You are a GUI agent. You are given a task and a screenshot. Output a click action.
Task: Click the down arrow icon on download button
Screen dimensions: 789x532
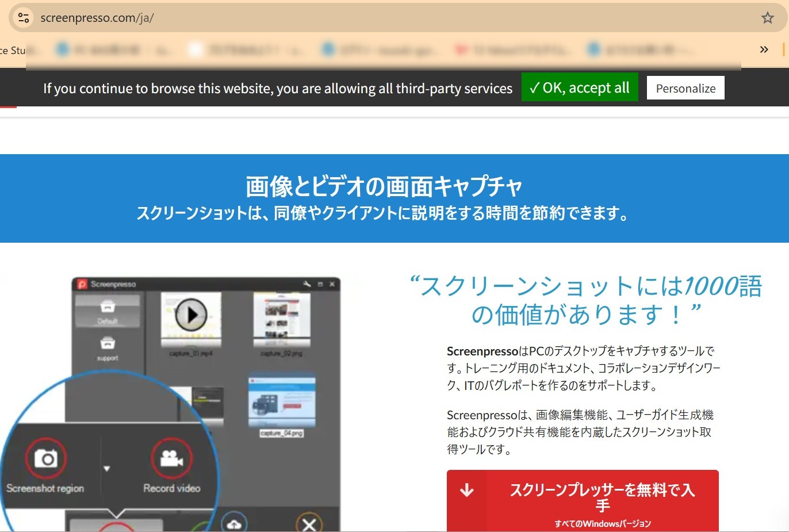tap(467, 490)
